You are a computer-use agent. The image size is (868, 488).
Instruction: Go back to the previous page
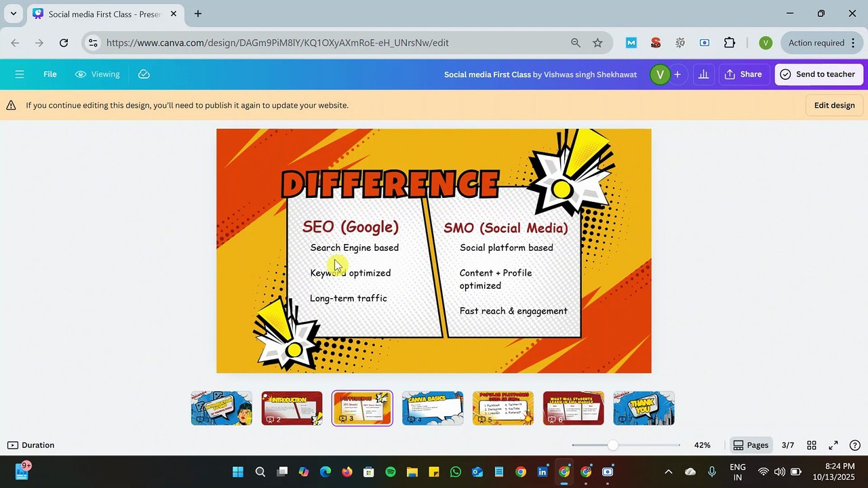(15, 43)
